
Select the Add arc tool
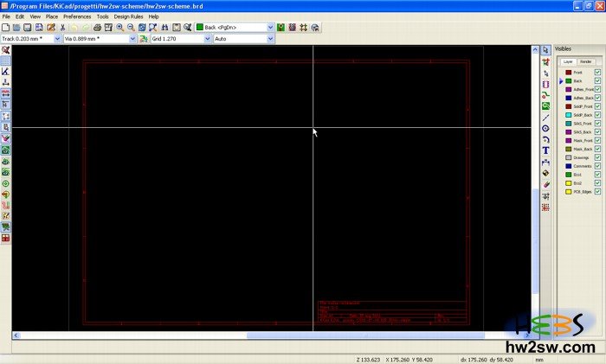click(x=545, y=139)
